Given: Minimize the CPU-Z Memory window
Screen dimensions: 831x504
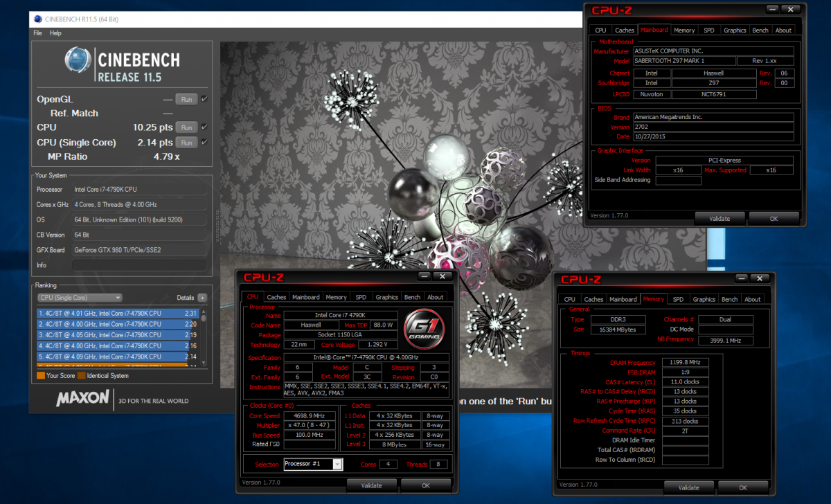Looking at the screenshot, I should pos(742,278).
